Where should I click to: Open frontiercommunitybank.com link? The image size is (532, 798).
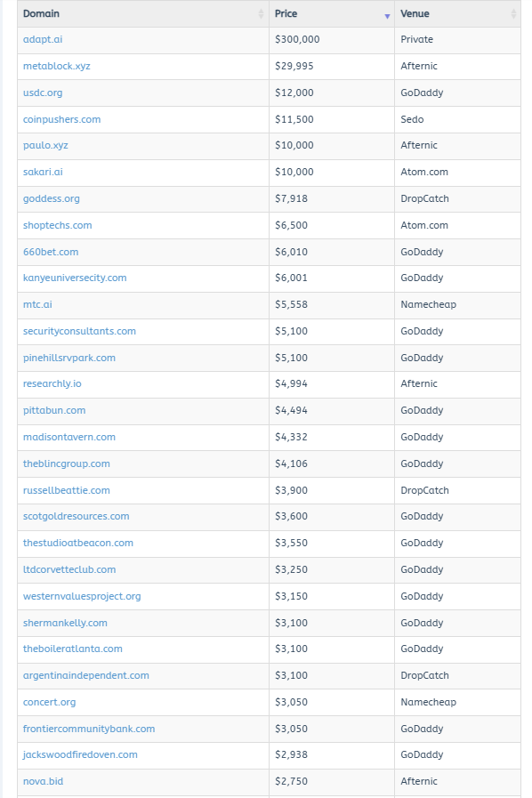89,729
